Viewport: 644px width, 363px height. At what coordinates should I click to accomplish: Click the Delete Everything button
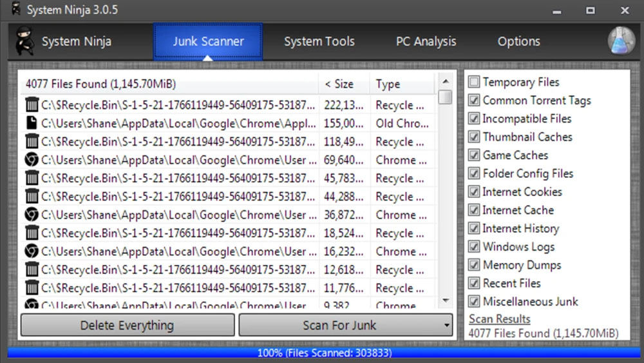128,325
